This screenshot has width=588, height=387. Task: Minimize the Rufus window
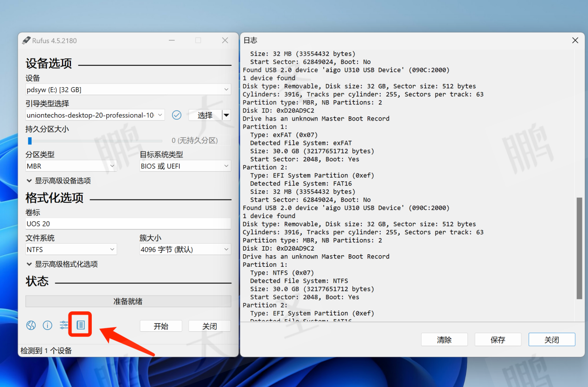pyautogui.click(x=172, y=40)
